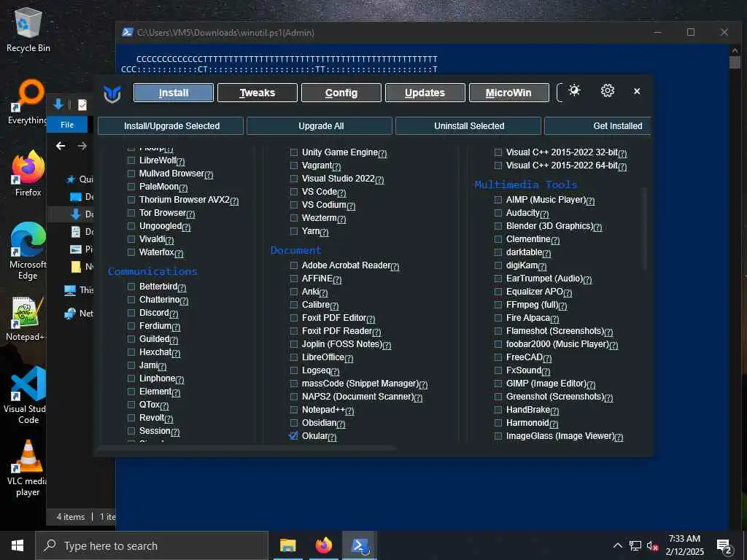The width and height of the screenshot is (747, 560).
Task: Check the Blender (3D Graphics) checkbox
Action: pos(498,226)
